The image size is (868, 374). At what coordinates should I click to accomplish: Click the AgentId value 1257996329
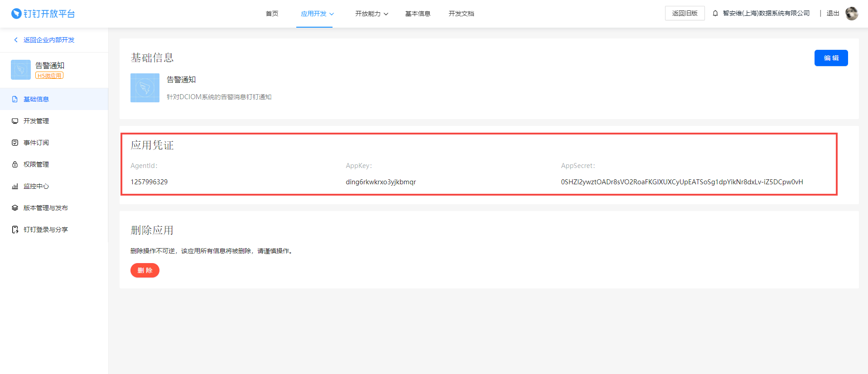(149, 182)
